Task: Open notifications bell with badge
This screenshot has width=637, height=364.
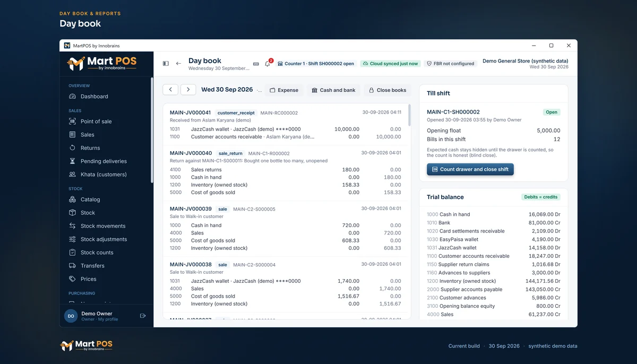Action: tap(268, 63)
